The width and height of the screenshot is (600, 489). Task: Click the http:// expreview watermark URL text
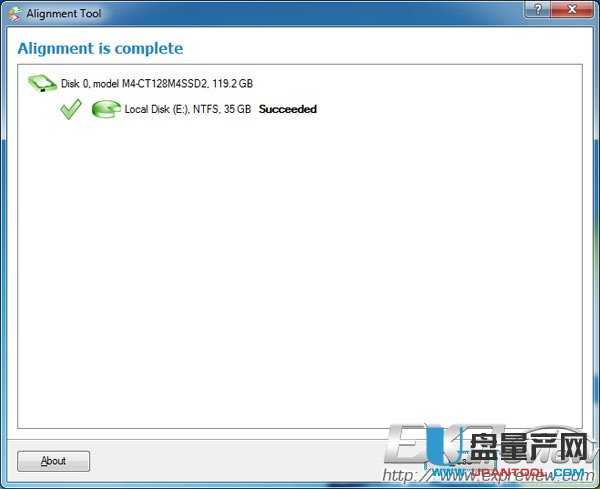pos(490,476)
